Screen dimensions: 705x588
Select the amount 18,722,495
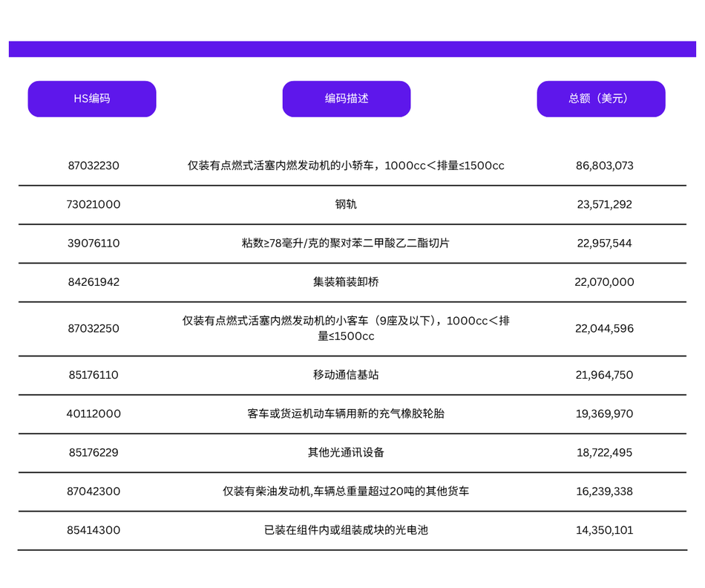click(604, 453)
